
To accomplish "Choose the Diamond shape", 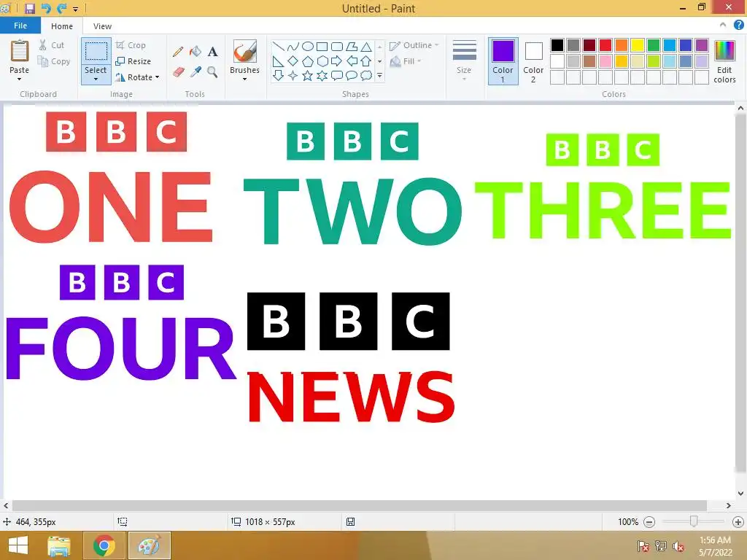I will (293, 61).
